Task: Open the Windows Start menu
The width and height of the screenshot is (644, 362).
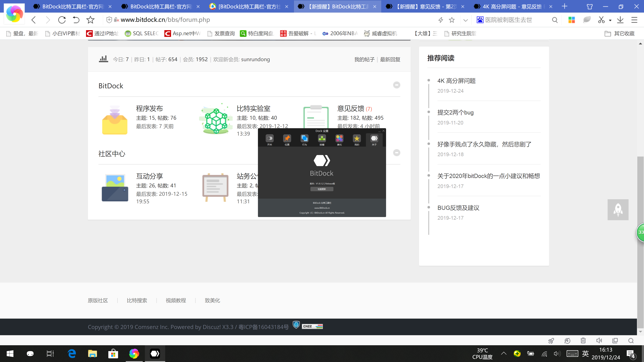Action: (10, 353)
